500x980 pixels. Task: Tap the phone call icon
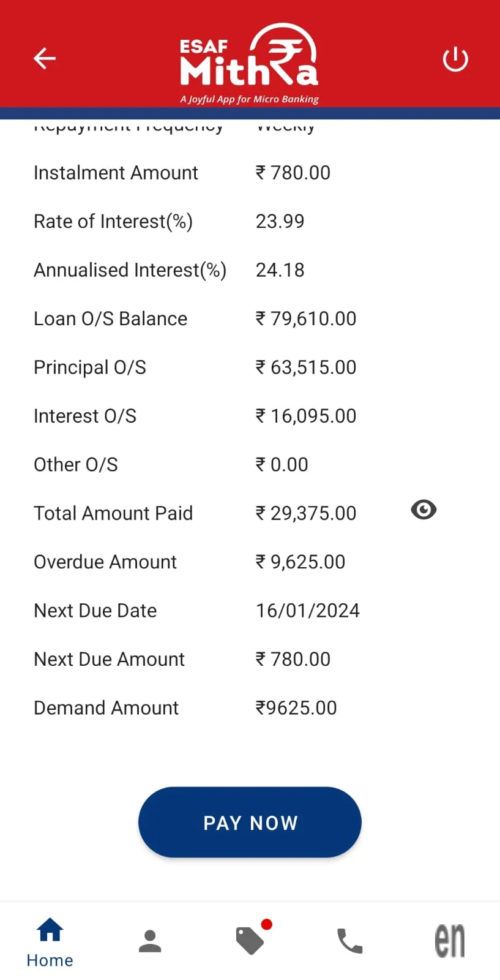tap(350, 941)
